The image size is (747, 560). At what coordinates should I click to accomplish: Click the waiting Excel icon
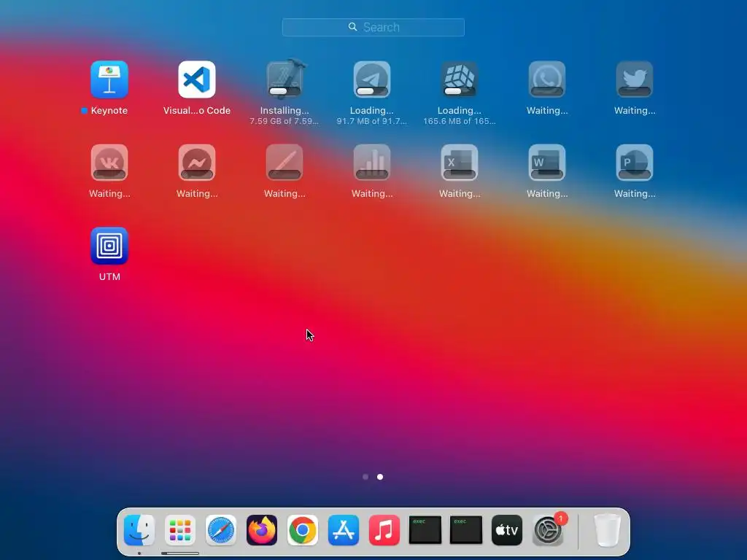[460, 163]
